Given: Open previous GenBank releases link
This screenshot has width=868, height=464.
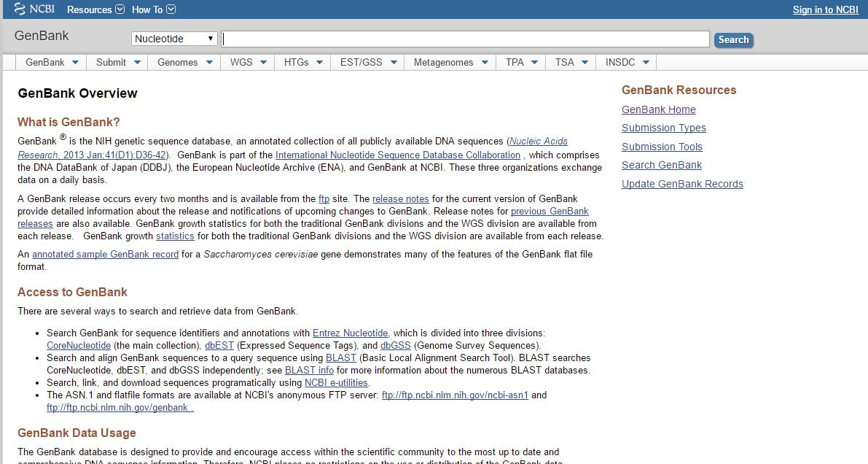Looking at the screenshot, I should [550, 212].
